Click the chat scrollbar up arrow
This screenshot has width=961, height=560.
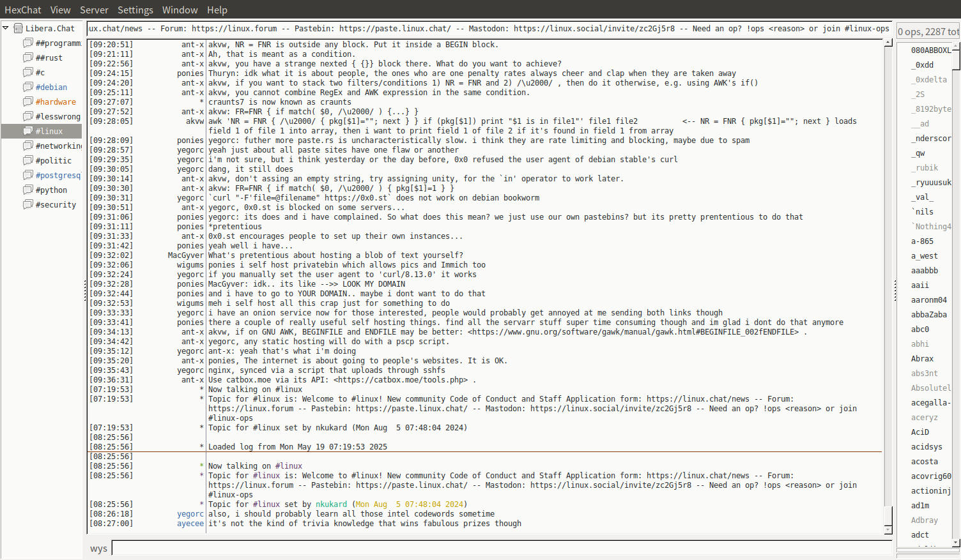click(888, 43)
